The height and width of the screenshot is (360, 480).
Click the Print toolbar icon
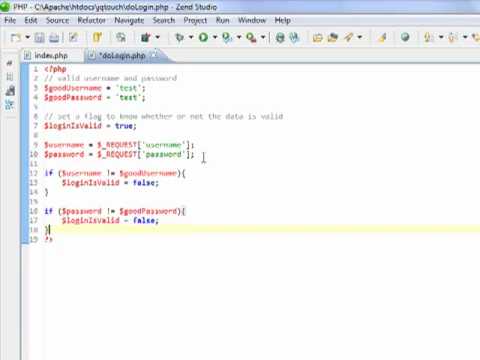click(54, 37)
